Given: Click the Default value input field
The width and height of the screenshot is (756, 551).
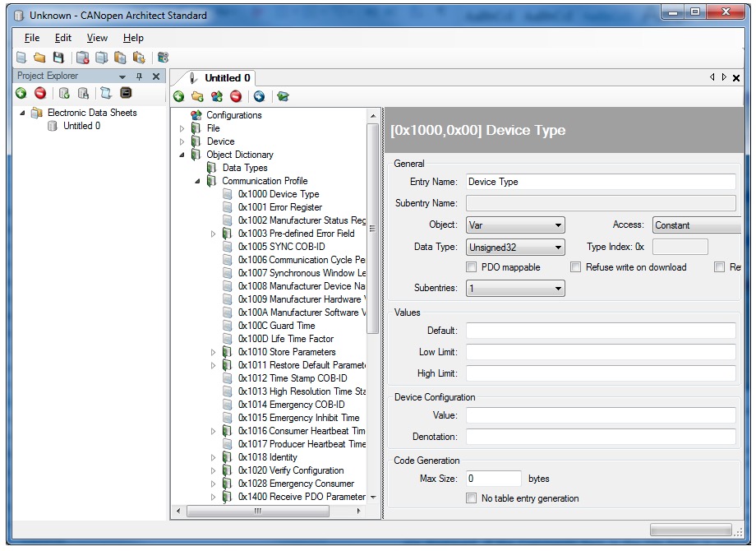Looking at the screenshot, I should pos(600,331).
